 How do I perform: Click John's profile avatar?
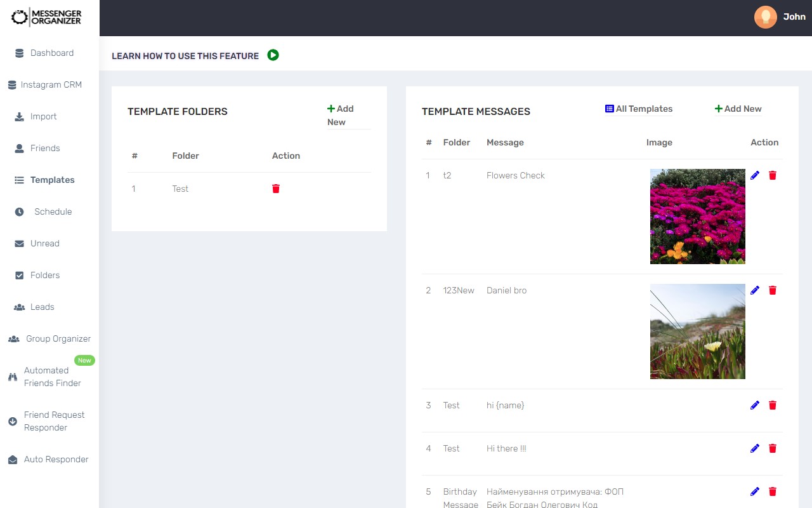[765, 17]
